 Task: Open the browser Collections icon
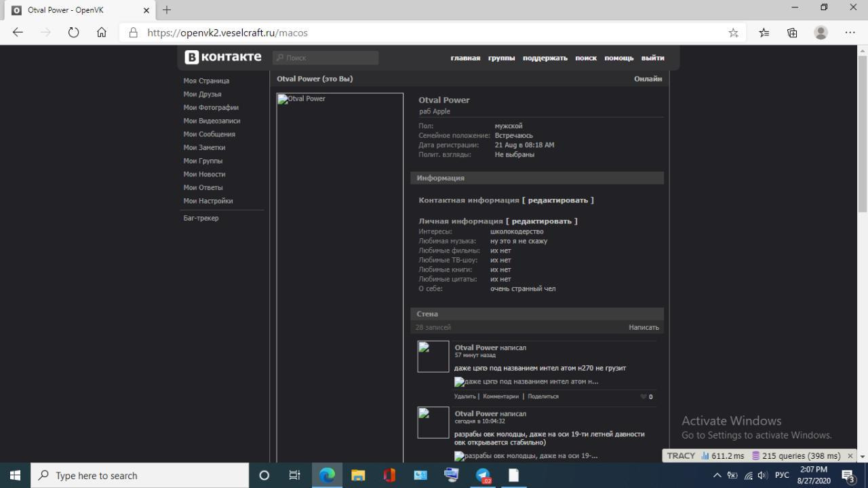pos(792,33)
